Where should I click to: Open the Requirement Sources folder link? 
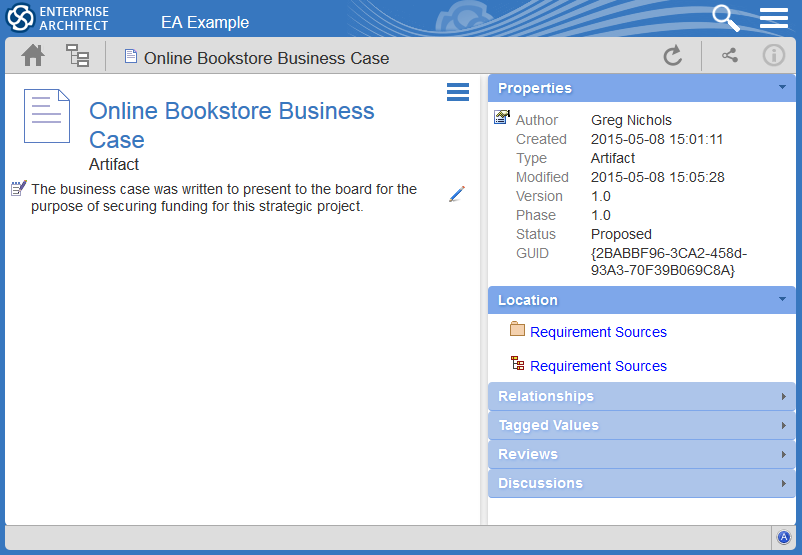pos(598,332)
